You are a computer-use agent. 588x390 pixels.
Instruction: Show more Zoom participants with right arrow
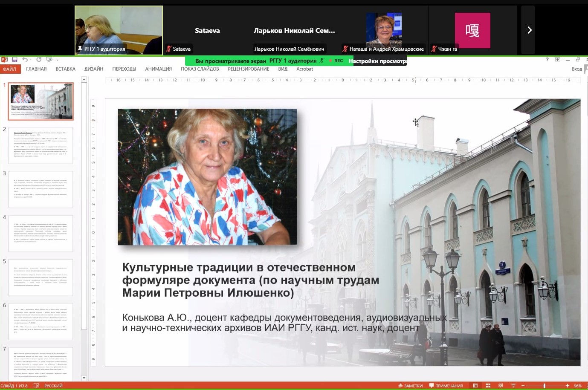click(529, 30)
